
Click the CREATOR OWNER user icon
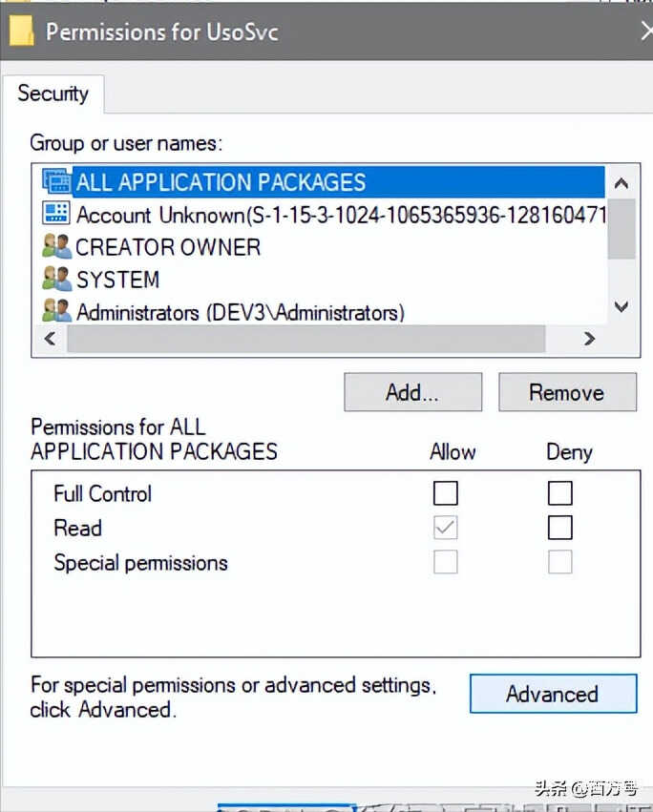[x=57, y=247]
